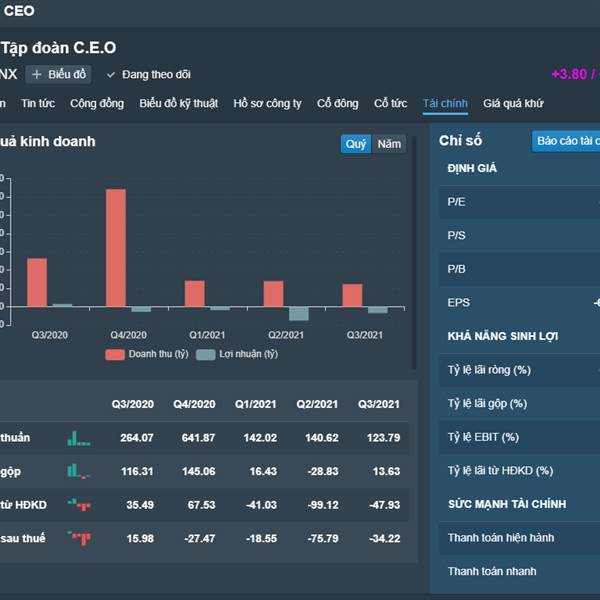Click the EPS row
Viewport: 600px width, 600px height.
point(520,303)
